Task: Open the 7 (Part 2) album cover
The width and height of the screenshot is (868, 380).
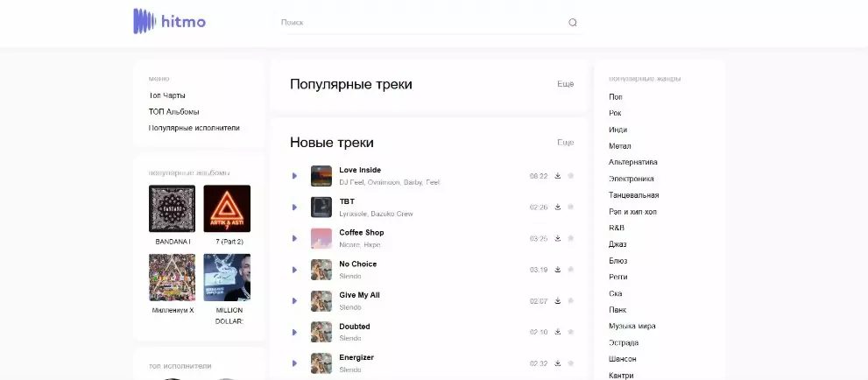Action: (x=227, y=208)
